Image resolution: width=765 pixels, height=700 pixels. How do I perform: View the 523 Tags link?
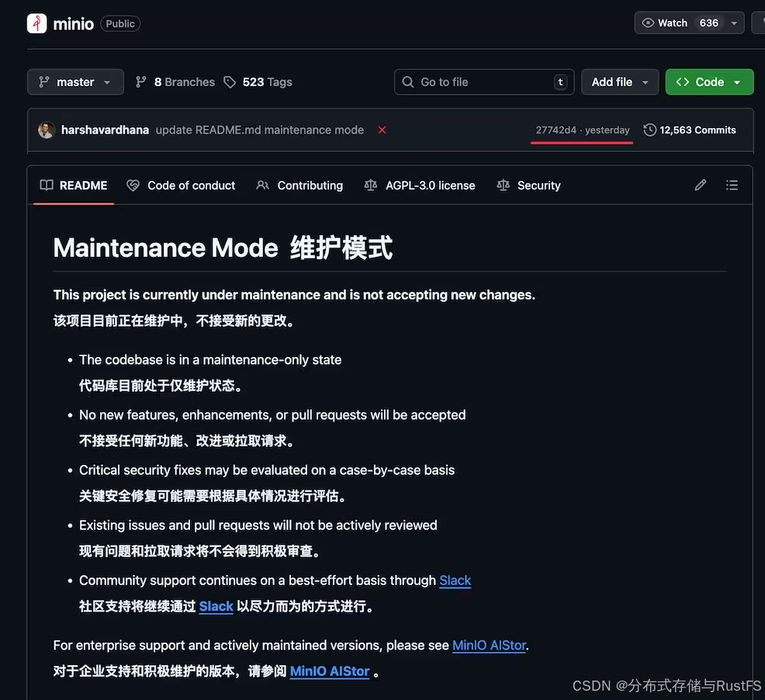(268, 82)
